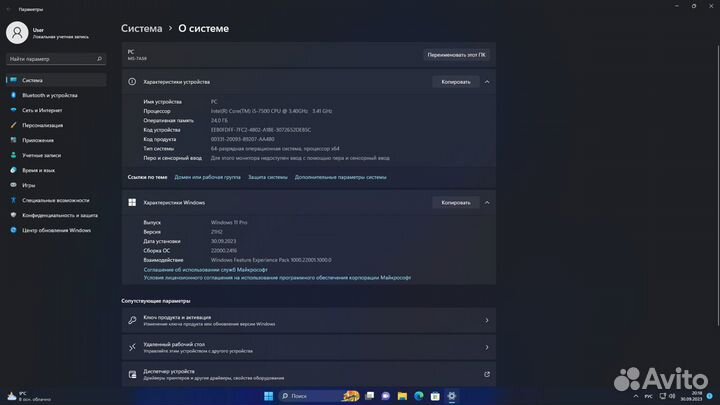720x405 pixels.
Task: Open Специальные возможности settings
Action: [56, 200]
